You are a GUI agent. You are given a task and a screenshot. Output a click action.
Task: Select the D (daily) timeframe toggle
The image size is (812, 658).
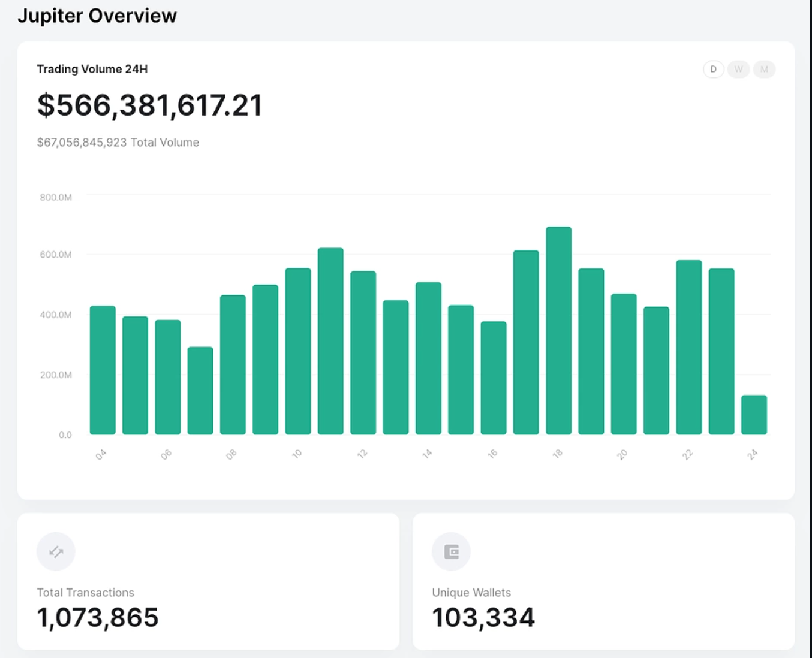tap(713, 70)
